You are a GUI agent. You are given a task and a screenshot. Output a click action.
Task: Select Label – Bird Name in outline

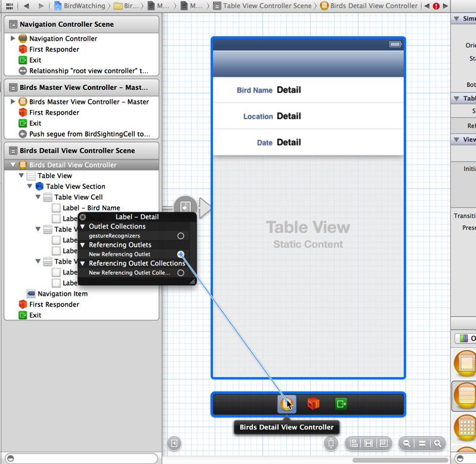tap(91, 208)
